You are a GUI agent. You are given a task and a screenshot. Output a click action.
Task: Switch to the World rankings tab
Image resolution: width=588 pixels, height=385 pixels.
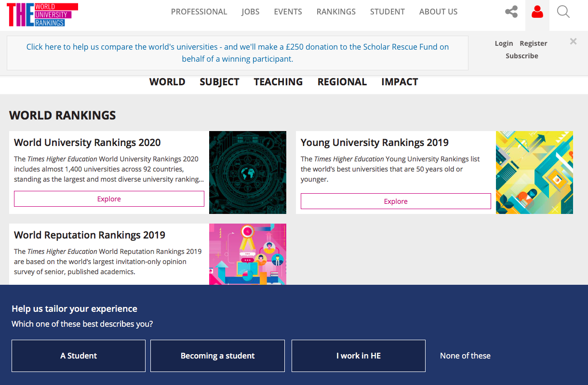pyautogui.click(x=167, y=82)
